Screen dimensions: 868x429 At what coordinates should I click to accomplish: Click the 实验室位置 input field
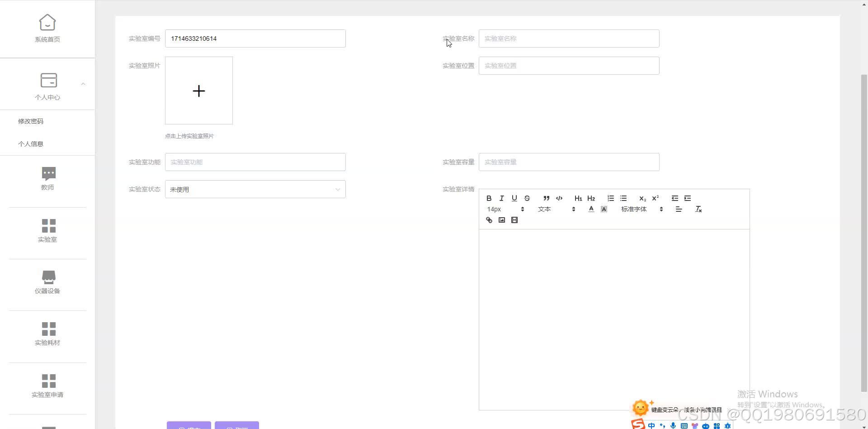click(569, 66)
